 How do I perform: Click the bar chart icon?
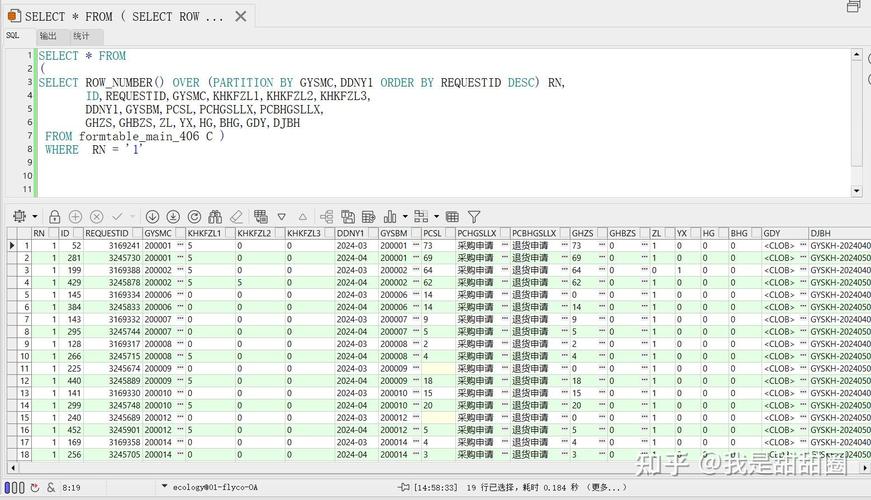[390, 217]
